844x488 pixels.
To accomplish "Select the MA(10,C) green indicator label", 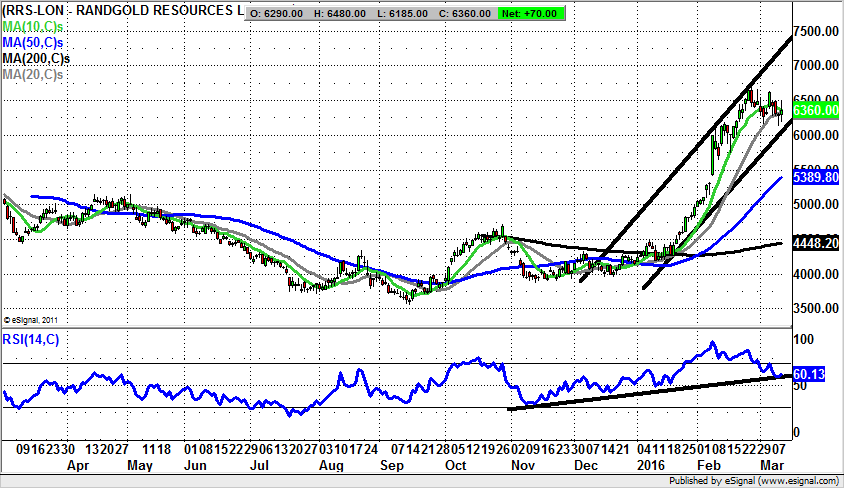I will [32, 29].
